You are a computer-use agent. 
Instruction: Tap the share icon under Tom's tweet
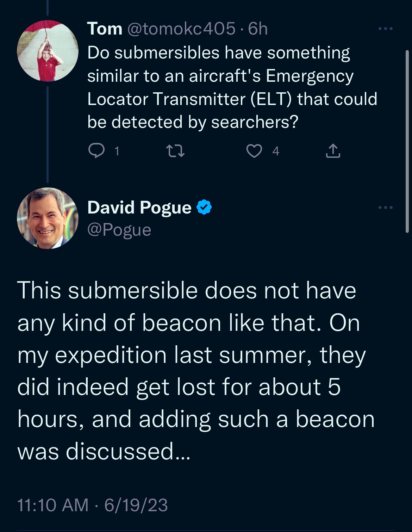[x=333, y=151]
